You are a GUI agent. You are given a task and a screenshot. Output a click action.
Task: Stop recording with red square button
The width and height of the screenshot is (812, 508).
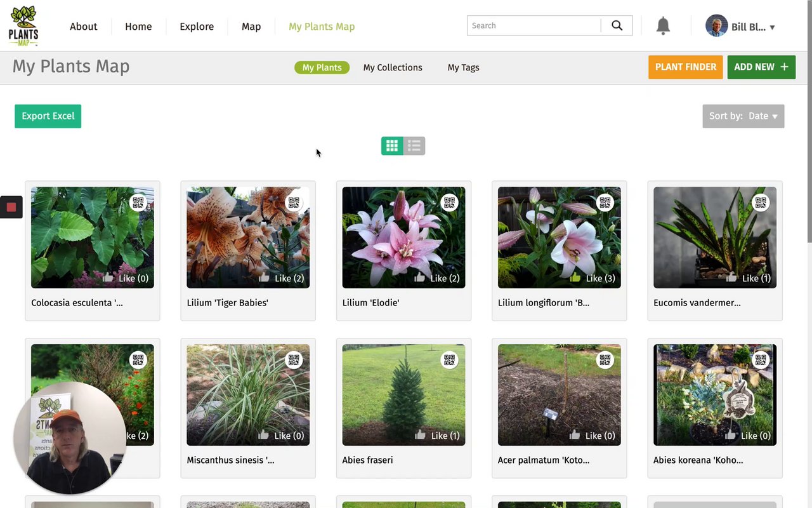(11, 207)
